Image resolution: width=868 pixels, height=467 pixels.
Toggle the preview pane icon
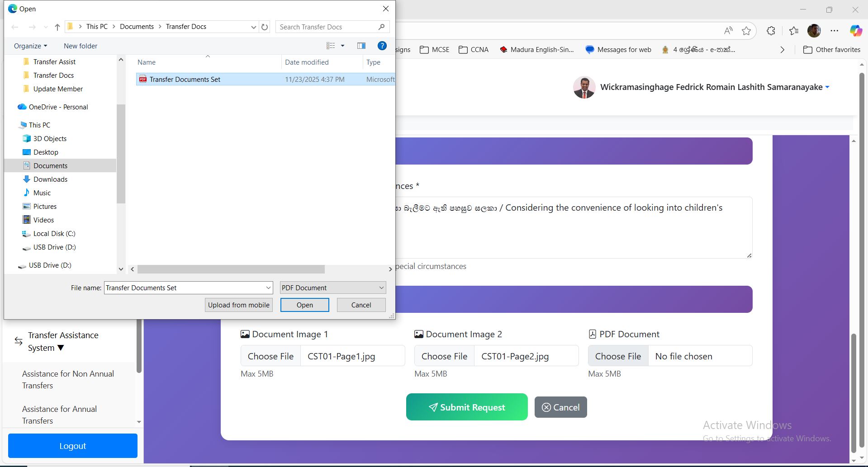[x=361, y=46]
